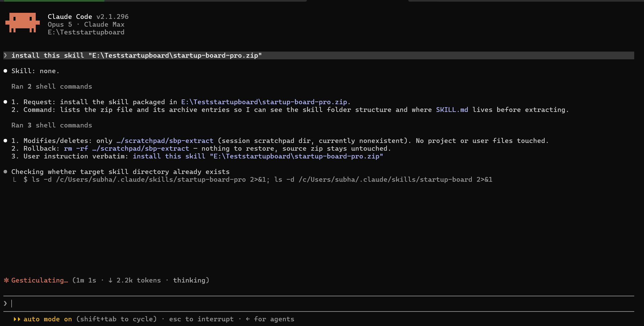Image resolution: width=644 pixels, height=326 pixels.
Task: Click the down-arrow tokens indicator
Action: pos(110,280)
